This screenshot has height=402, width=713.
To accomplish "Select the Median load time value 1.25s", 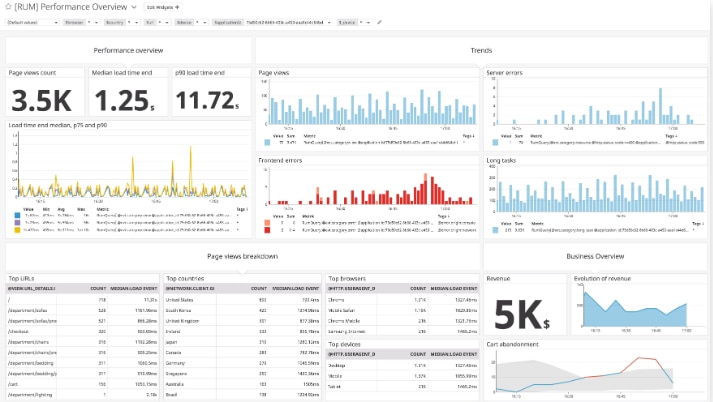I will 125,100.
